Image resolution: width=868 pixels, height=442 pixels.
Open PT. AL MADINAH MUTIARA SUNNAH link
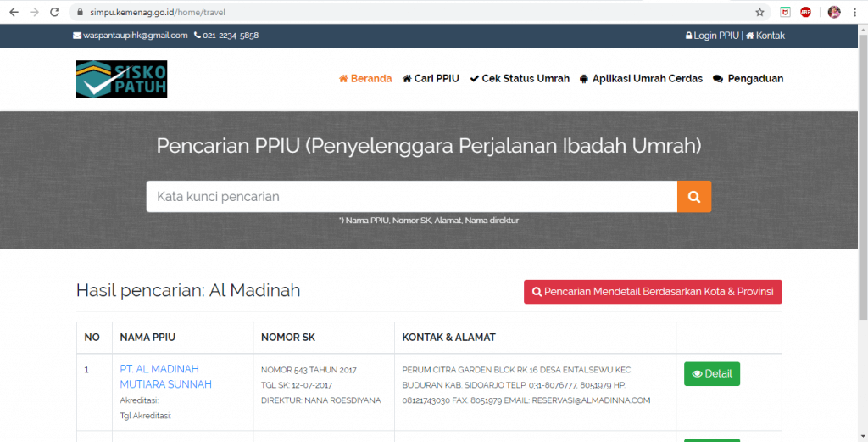click(165, 377)
